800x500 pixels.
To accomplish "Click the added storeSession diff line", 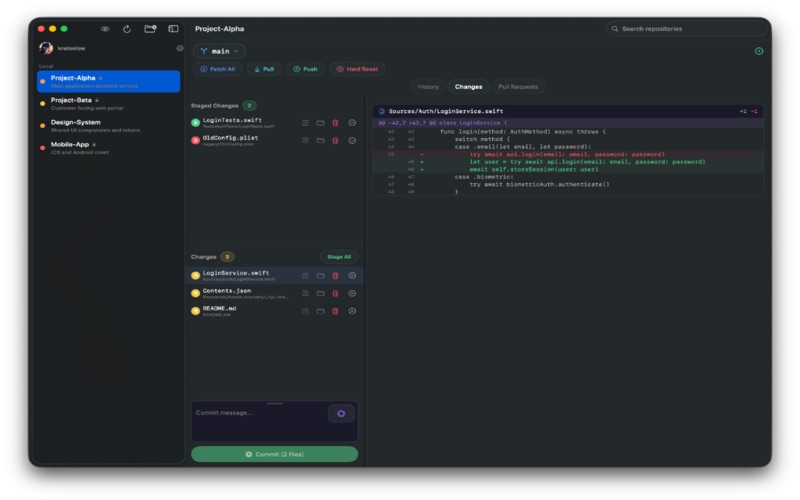I will (568, 169).
